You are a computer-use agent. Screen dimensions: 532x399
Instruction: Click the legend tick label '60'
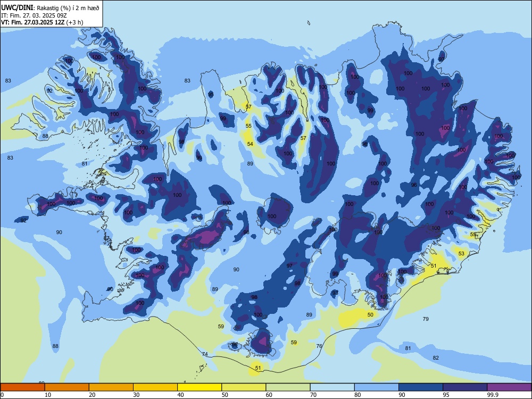(269, 395)
